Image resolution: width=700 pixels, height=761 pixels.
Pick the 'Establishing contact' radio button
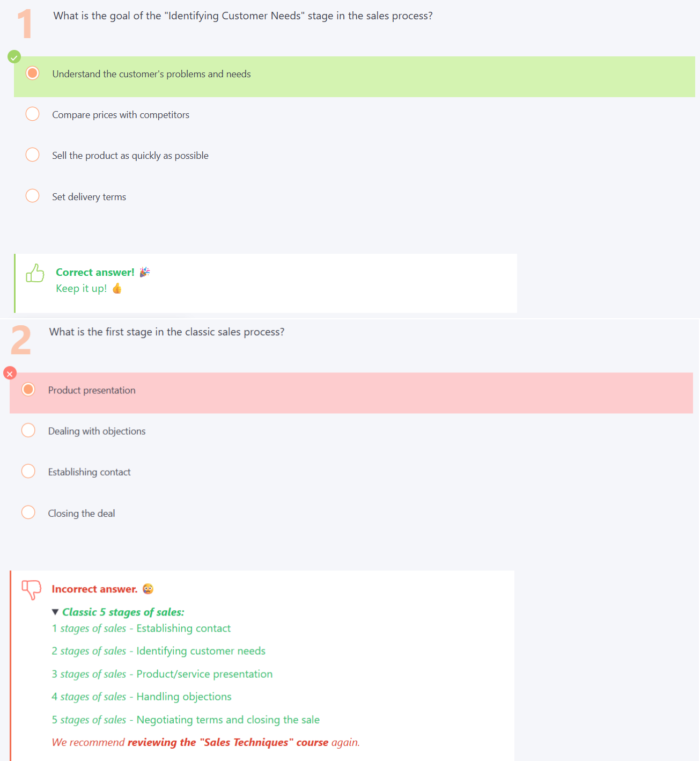28,471
